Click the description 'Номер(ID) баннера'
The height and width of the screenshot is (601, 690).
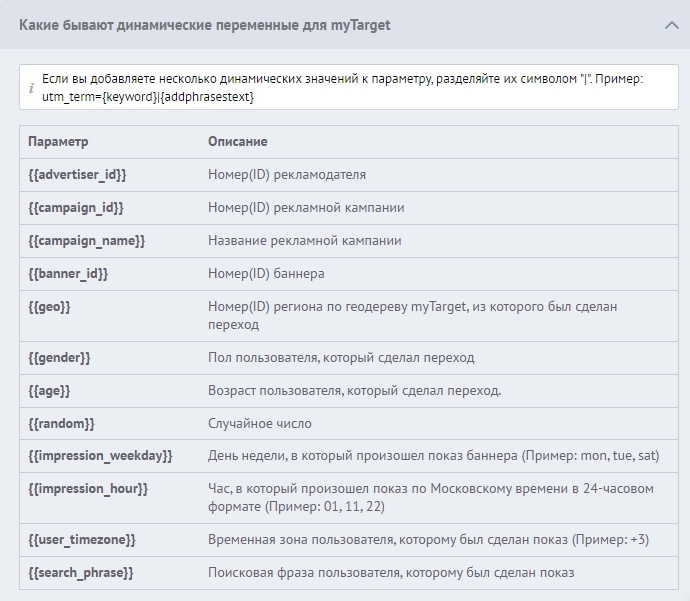coord(266,274)
